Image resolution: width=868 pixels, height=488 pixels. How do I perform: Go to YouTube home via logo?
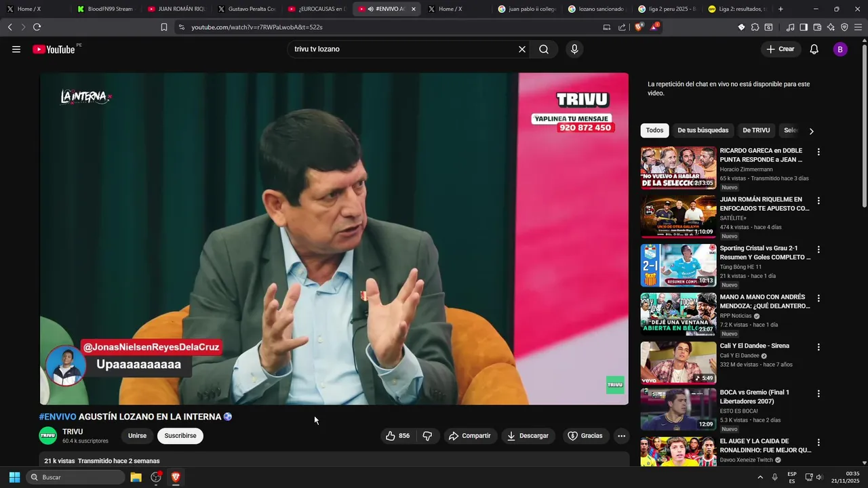54,49
